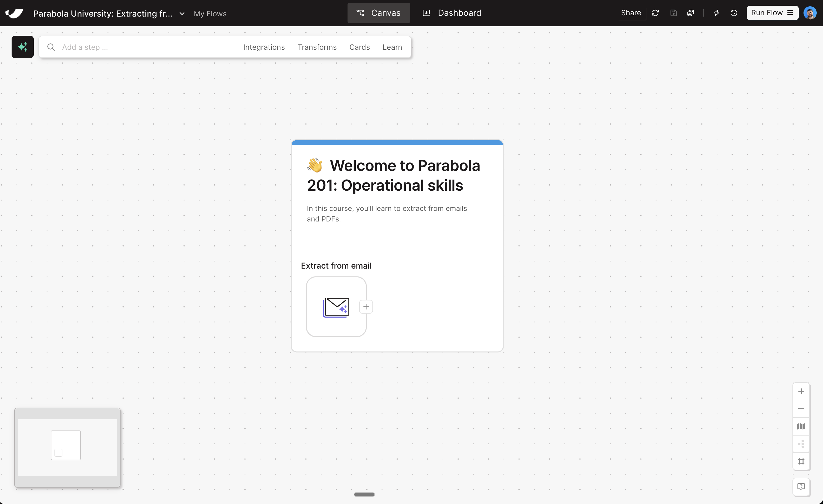Click the plus connector beside email step

(366, 307)
